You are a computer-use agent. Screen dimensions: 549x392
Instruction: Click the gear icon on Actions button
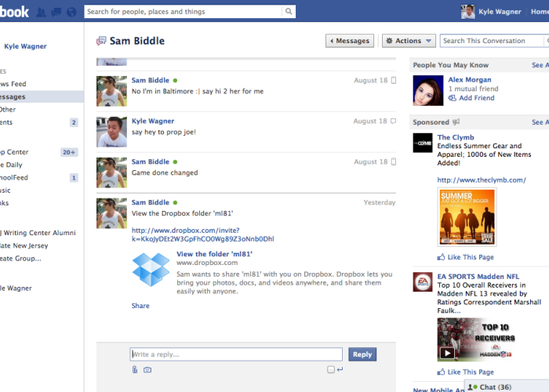(389, 41)
